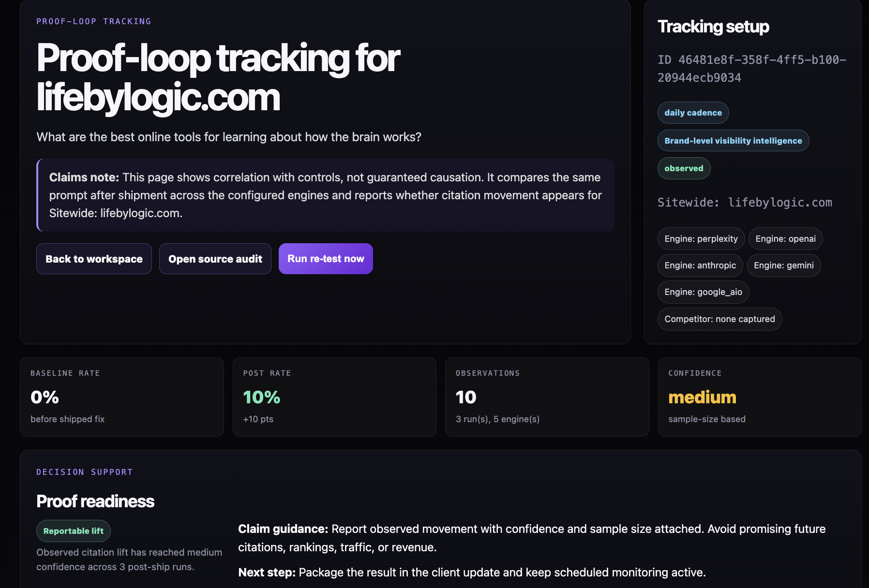The width and height of the screenshot is (869, 588).
Task: Click the Back to workspace button
Action: pos(94,259)
